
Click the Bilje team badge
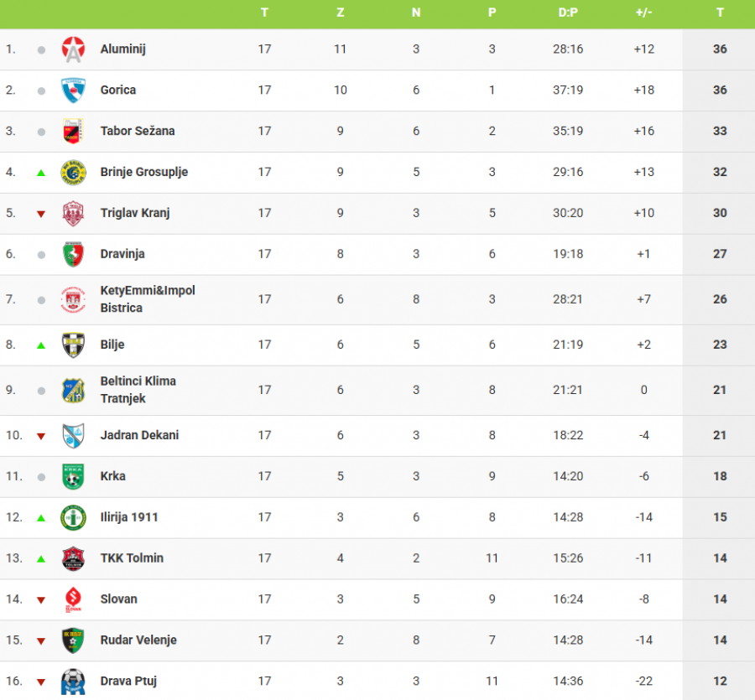[73, 345]
